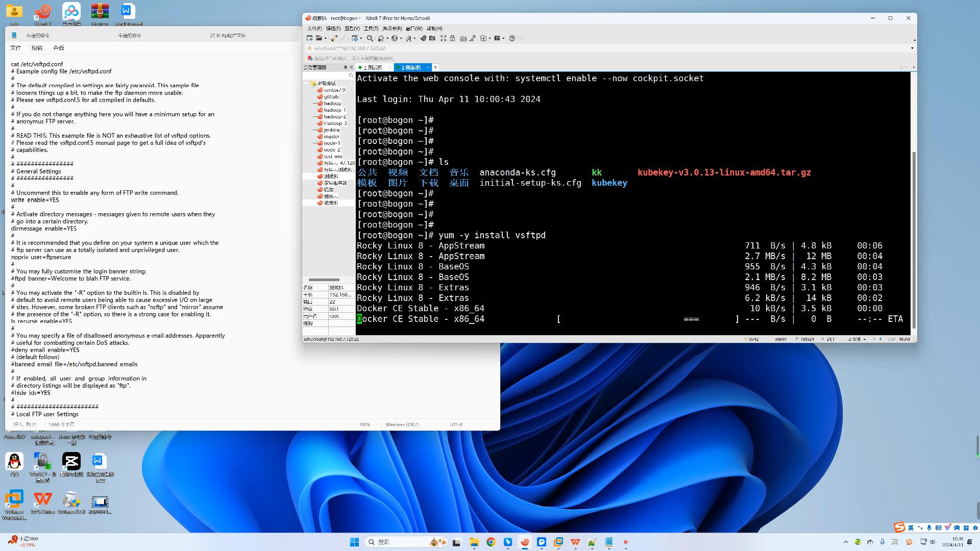This screenshot has height=551, width=980.
Task: Expand the dropdown arrow next to the font icon
Action: (414, 38)
